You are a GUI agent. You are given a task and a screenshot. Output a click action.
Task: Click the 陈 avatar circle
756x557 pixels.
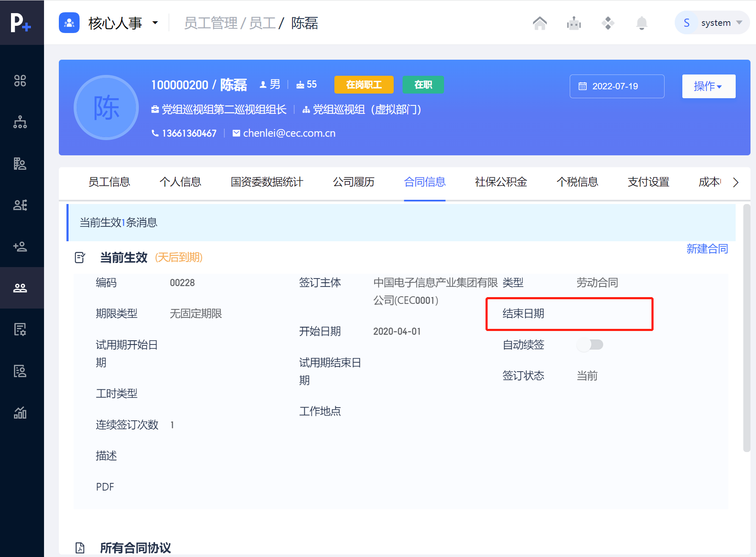(x=106, y=108)
